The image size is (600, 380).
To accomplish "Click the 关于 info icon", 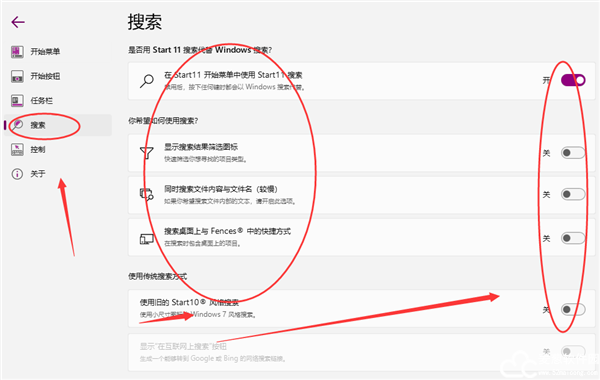I will 17,174.
